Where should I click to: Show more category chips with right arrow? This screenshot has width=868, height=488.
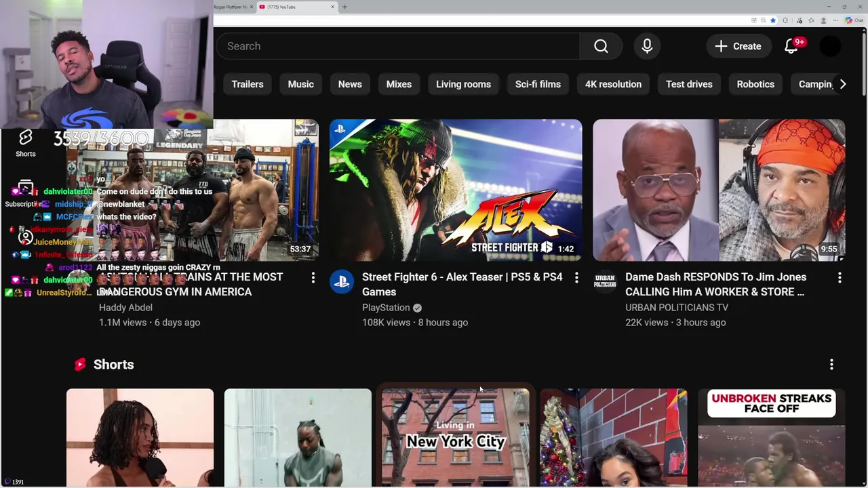click(842, 84)
